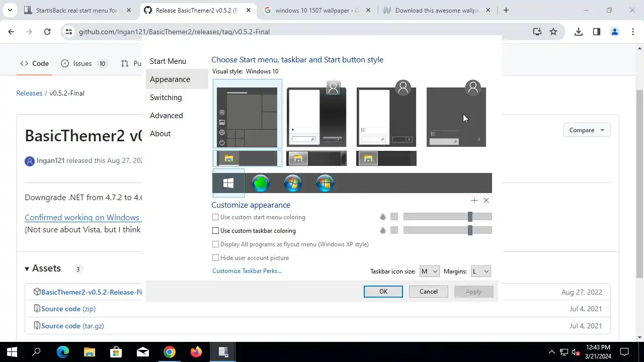Add a custom start button with plus icon

pyautogui.click(x=474, y=200)
